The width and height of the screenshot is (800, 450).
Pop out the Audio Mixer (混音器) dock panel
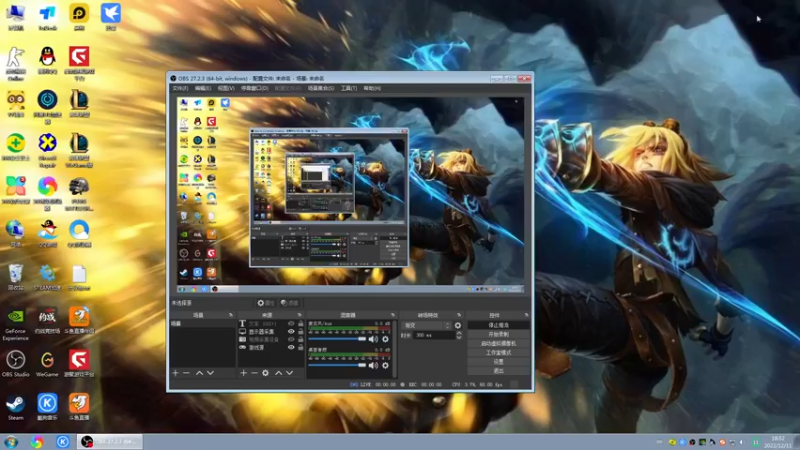(393, 315)
